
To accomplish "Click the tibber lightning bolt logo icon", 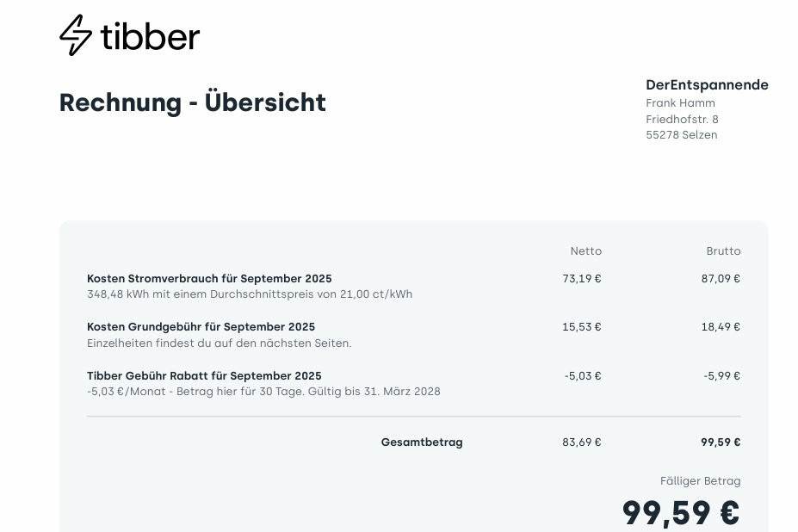I will [x=76, y=35].
